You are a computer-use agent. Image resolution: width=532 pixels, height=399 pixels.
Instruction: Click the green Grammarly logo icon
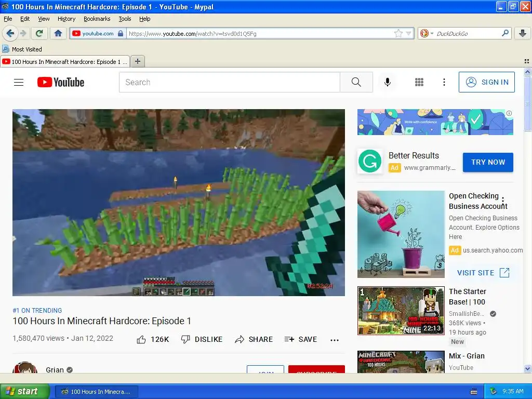pos(370,162)
